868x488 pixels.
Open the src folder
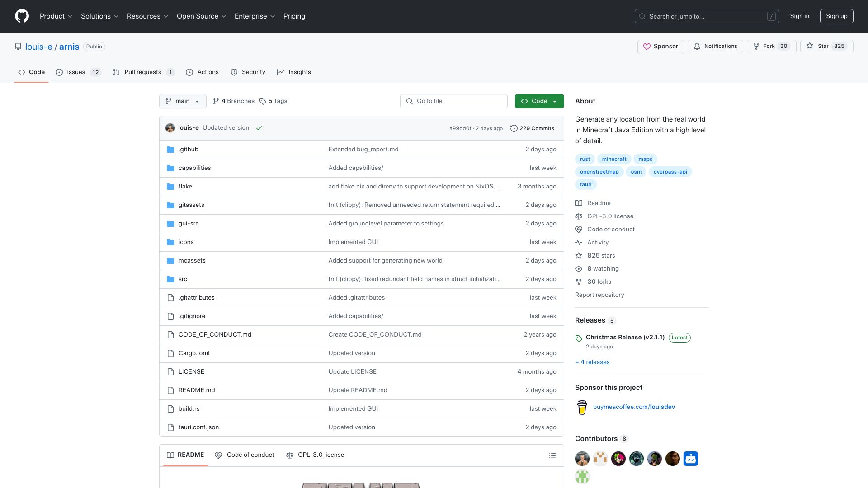click(x=183, y=279)
